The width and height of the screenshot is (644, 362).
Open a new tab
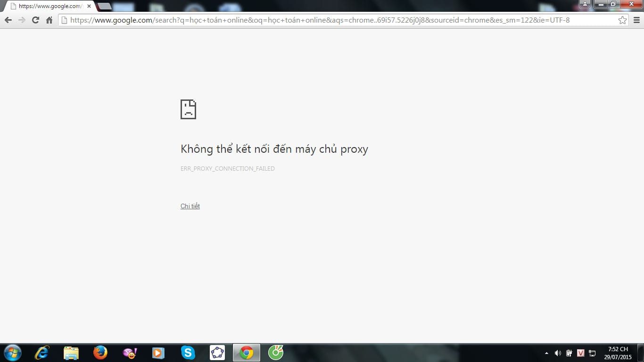104,6
